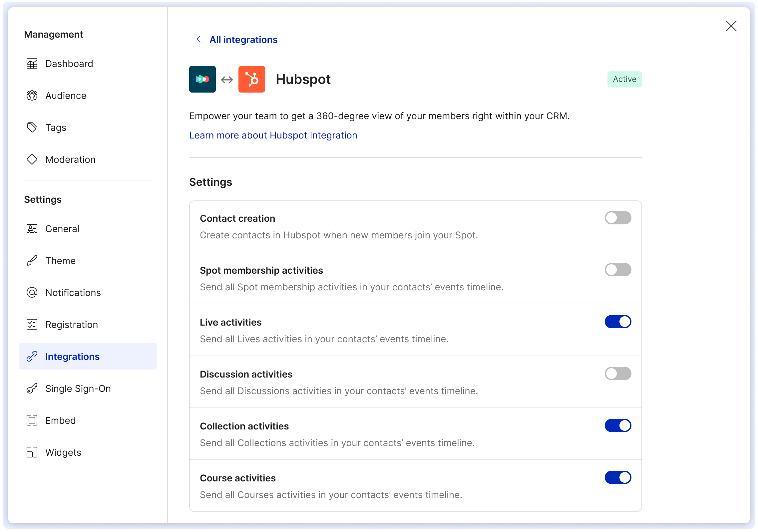Click the orange Hubspot sprocket logo

251,79
